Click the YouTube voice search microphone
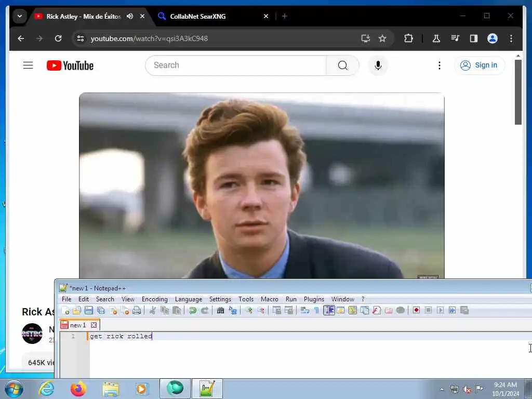The width and height of the screenshot is (532, 399). pos(378,65)
